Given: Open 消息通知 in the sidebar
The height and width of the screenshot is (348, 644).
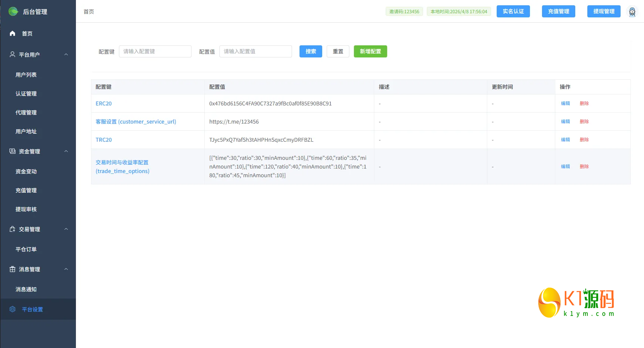Looking at the screenshot, I should (x=38, y=289).
